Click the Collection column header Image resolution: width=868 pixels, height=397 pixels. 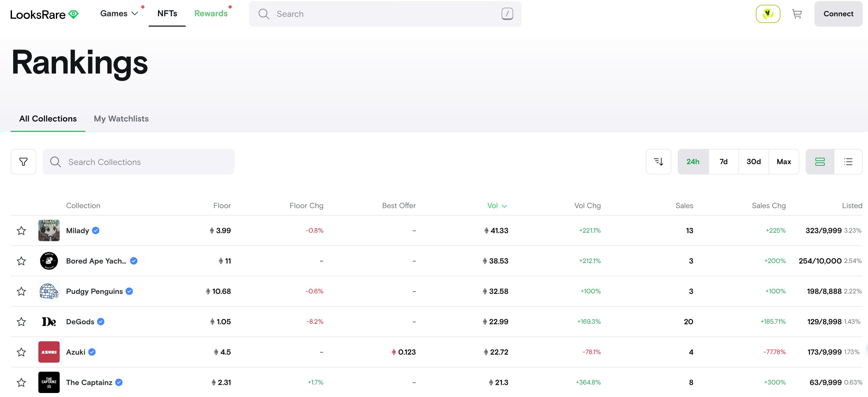click(x=83, y=206)
